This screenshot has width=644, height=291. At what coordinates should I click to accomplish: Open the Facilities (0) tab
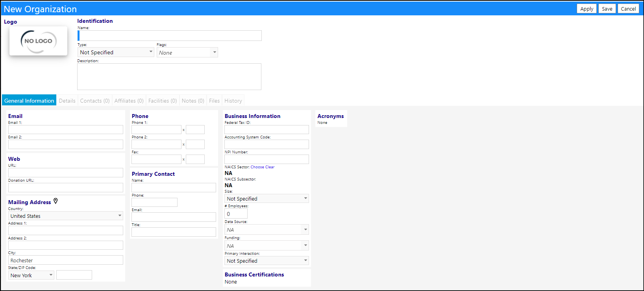(163, 101)
